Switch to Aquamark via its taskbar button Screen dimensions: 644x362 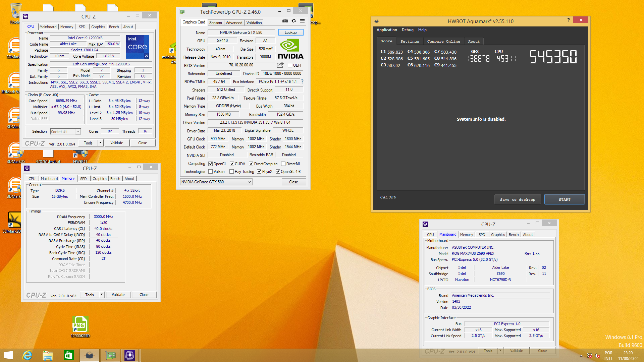[x=89, y=355]
